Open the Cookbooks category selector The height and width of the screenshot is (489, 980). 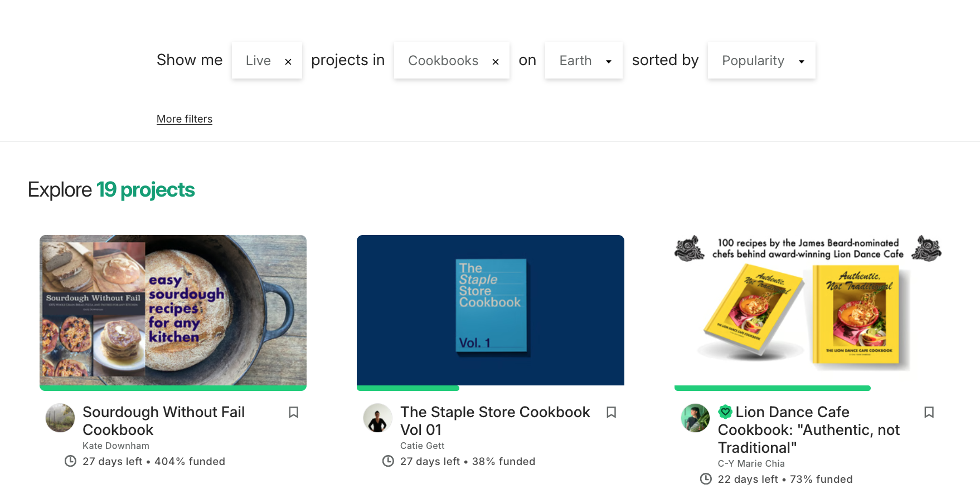pos(443,60)
